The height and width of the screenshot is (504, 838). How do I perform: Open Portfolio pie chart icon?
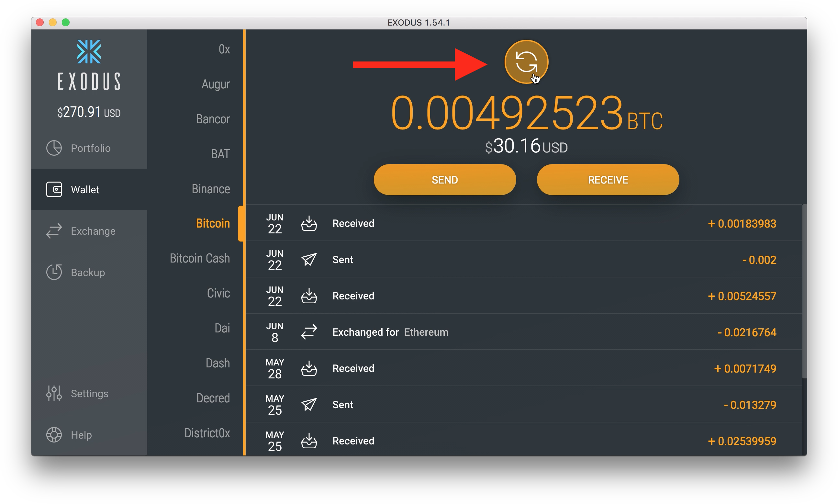pos(54,148)
